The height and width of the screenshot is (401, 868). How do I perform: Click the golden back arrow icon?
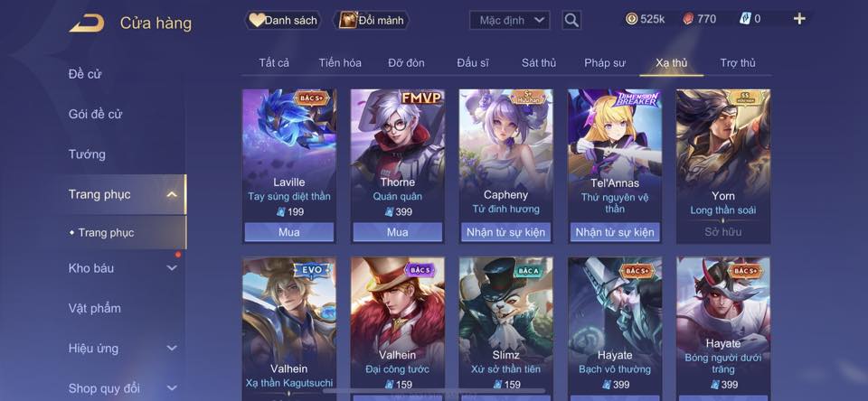click(87, 23)
